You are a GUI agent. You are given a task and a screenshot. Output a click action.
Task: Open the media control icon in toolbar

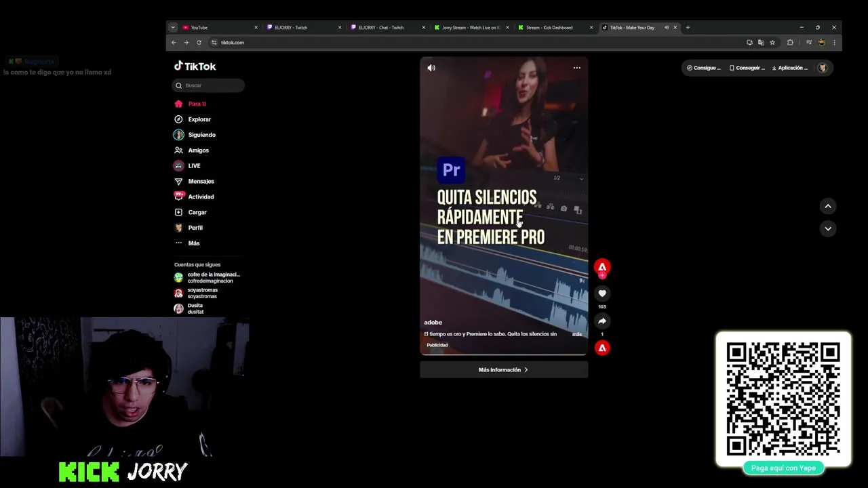(809, 43)
